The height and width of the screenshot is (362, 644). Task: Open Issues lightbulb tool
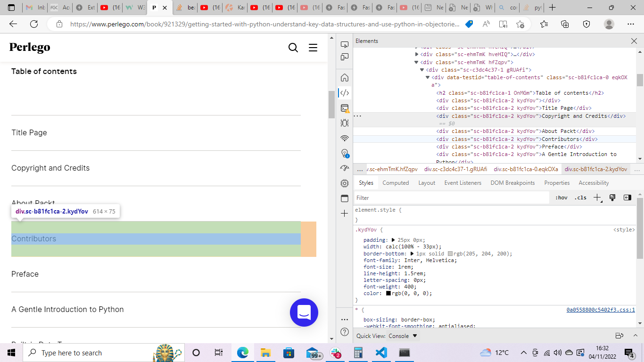345,153
